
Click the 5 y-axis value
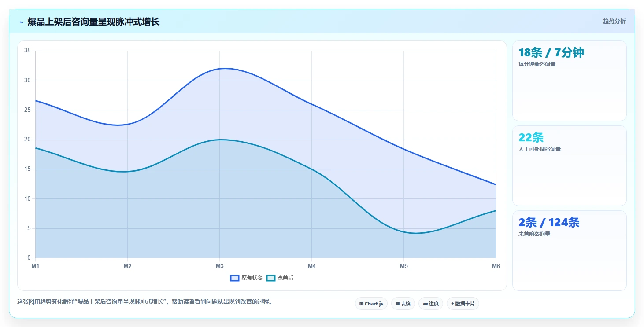[29, 228]
